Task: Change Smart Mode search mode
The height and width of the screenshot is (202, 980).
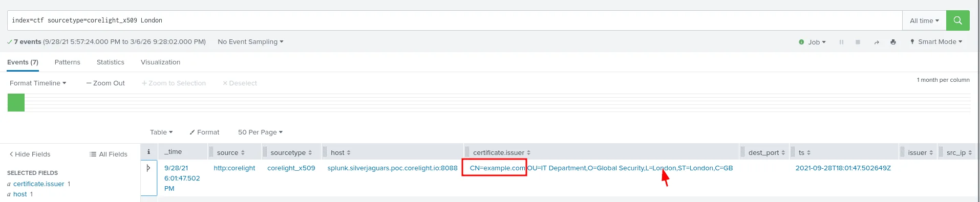Action: (936, 42)
